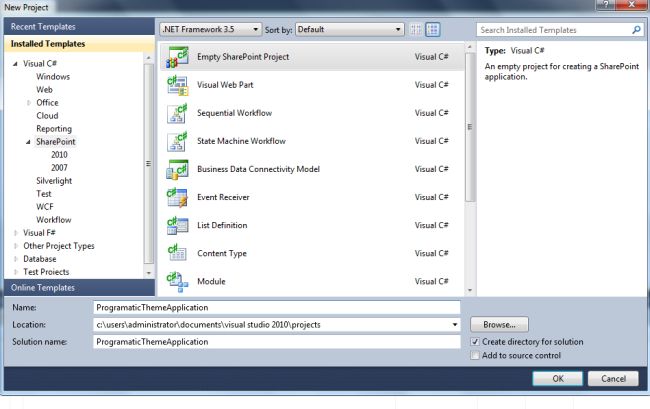Click the template list scrollbar thumb
Image resolution: width=650 pixels, height=409 pixels.
(470, 127)
